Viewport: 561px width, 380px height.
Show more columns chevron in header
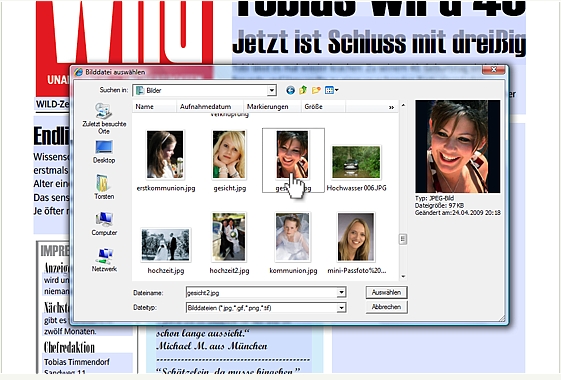[391, 107]
